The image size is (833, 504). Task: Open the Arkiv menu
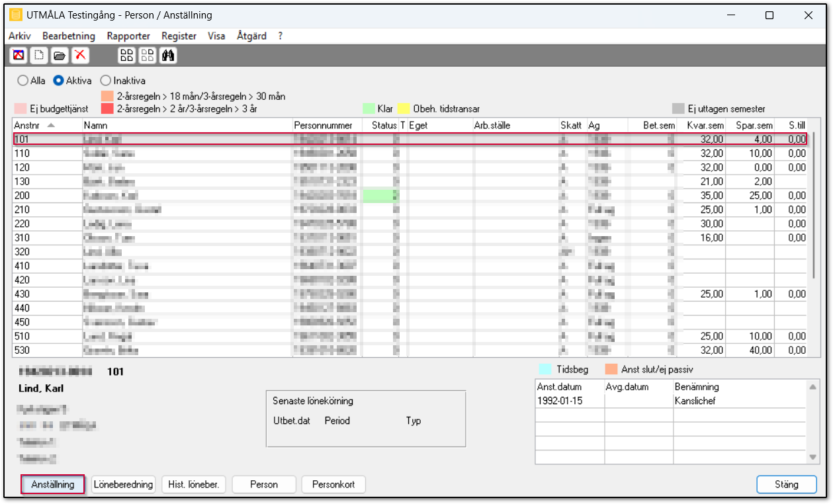(20, 36)
